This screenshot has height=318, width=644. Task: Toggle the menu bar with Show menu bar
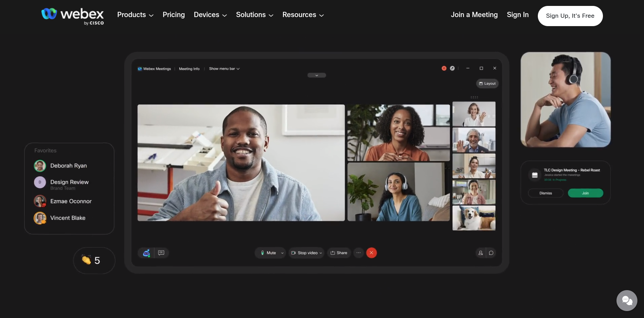point(224,69)
